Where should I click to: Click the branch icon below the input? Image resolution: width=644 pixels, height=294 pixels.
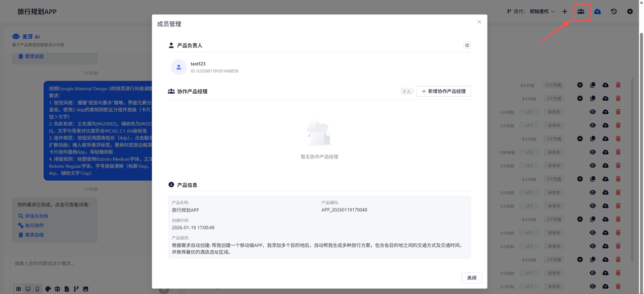[76, 289]
